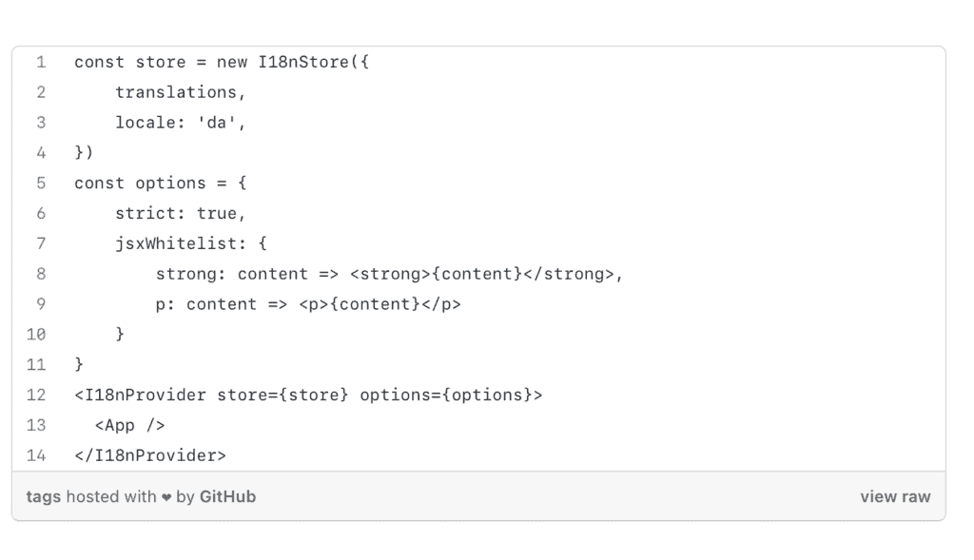The width and height of the screenshot is (974, 560).
Task: Select line number 12
Action: (x=36, y=395)
